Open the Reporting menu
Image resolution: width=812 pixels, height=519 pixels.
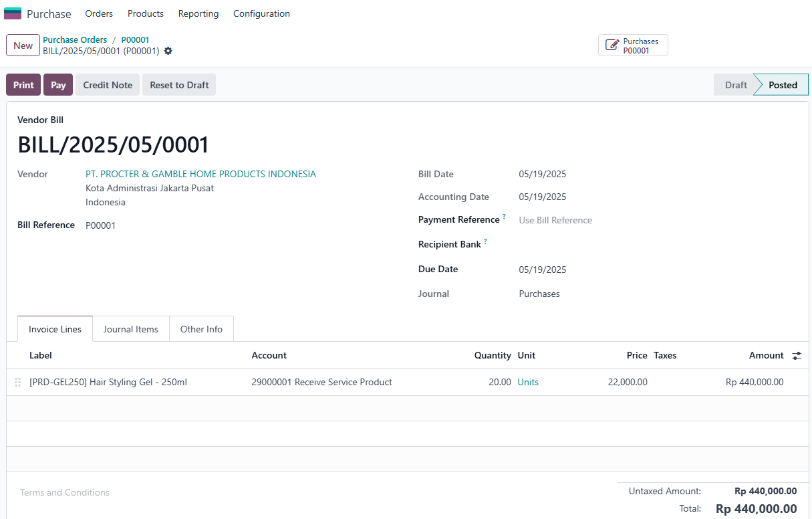point(198,13)
